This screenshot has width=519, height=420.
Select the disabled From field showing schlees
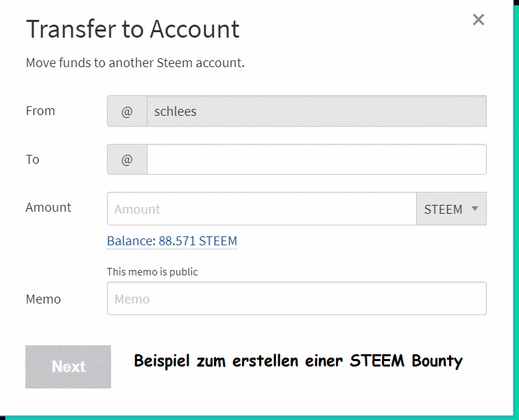click(x=317, y=111)
